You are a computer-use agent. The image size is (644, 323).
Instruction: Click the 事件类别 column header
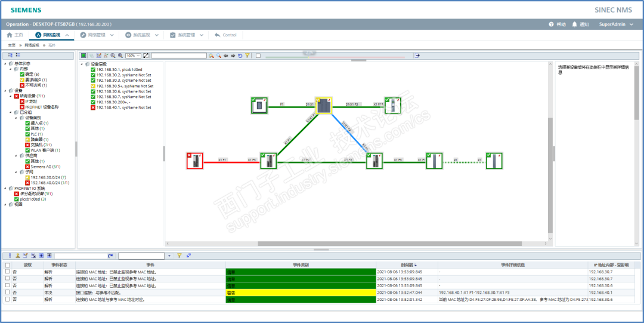(301, 266)
